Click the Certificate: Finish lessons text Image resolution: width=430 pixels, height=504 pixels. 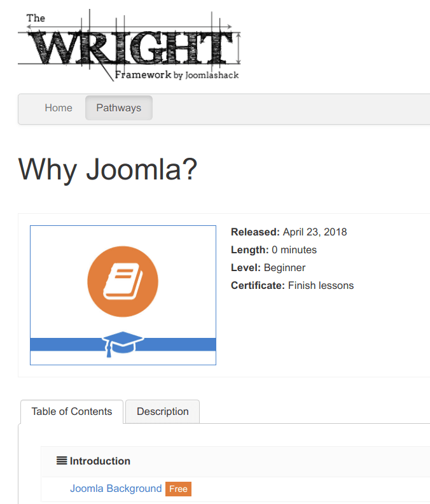click(x=292, y=286)
